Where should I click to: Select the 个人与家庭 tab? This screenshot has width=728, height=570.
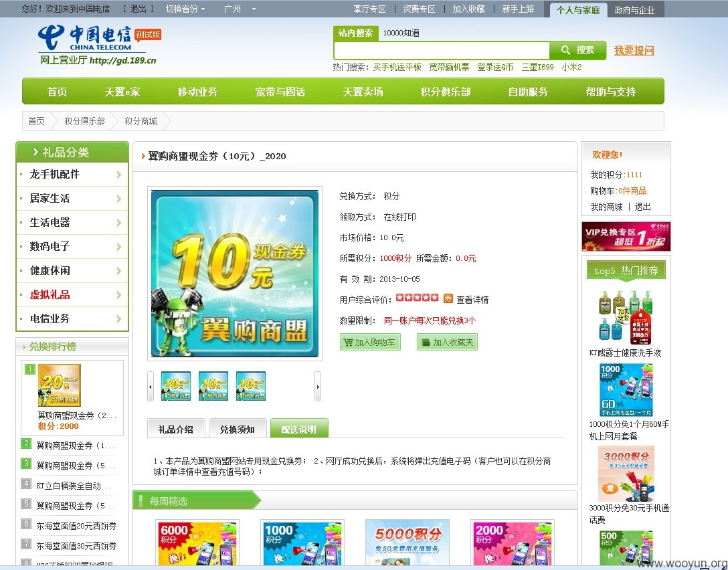coord(578,10)
